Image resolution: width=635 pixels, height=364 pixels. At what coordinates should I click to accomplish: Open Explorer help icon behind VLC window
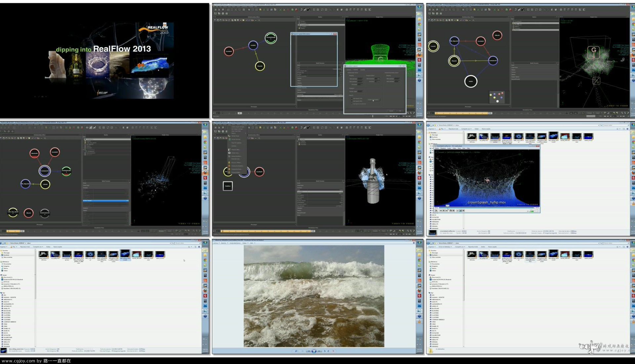(x=627, y=129)
